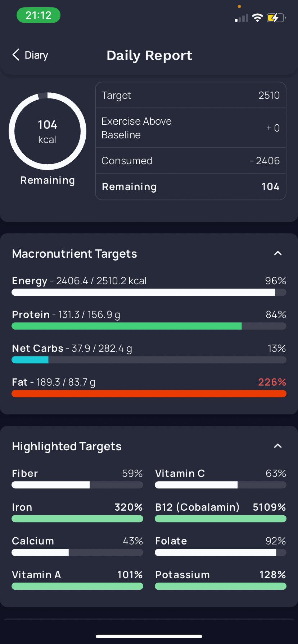Tap the green 21:12 time pill
The width and height of the screenshot is (298, 644).
39,15
